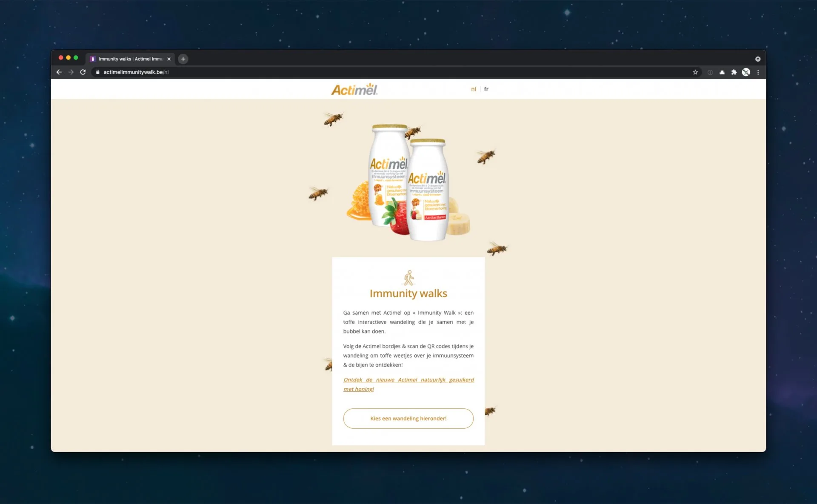
Task: Open the Extensions puzzle icon
Action: click(734, 72)
